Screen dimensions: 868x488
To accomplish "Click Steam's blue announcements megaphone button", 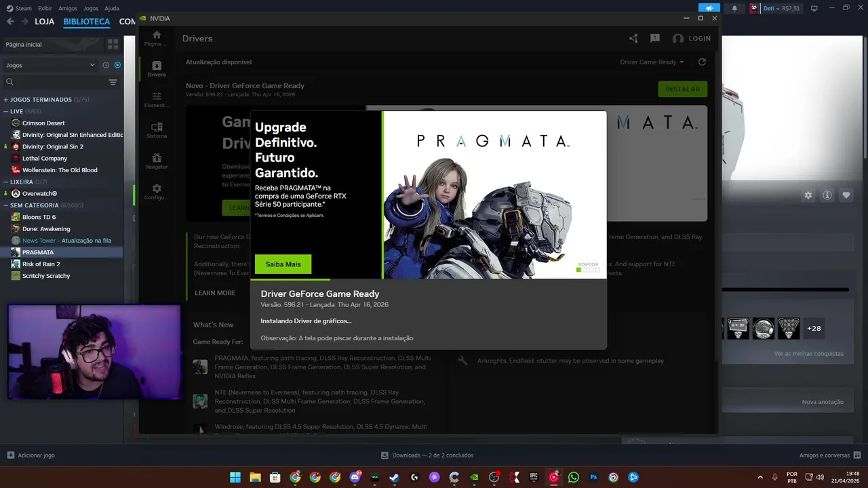I will [709, 8].
